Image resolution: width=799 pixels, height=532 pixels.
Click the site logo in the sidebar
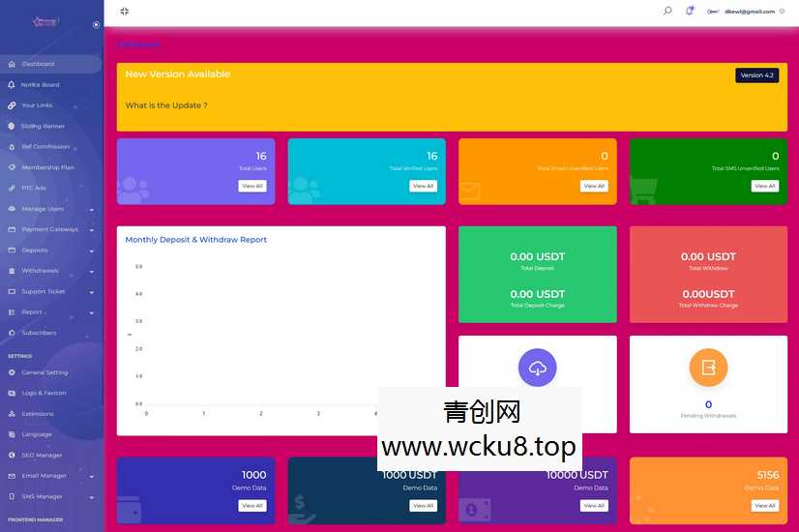tap(44, 21)
